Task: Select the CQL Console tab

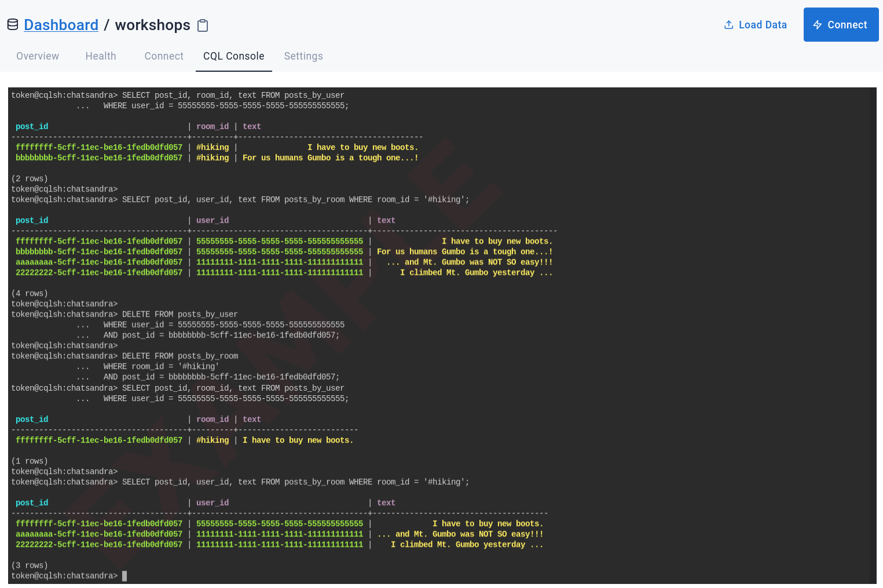Action: (x=234, y=56)
